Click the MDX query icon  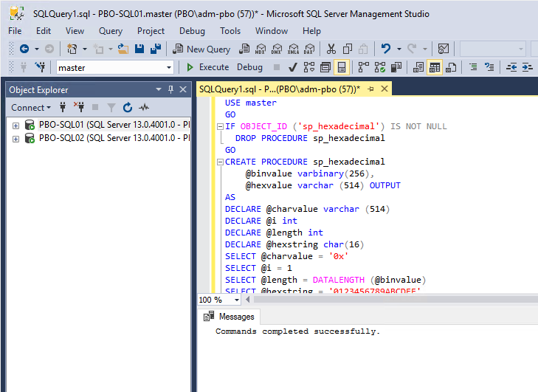(261, 49)
